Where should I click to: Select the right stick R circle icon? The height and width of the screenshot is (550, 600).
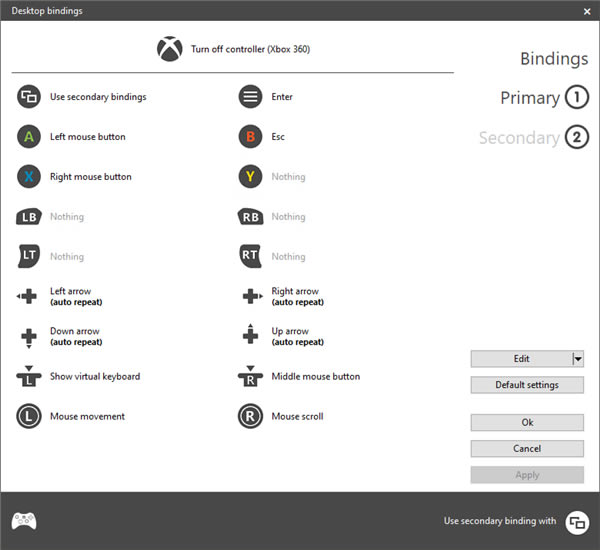coord(250,416)
